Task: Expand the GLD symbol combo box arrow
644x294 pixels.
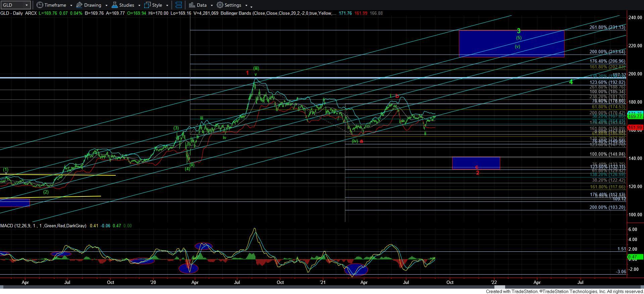Action: pos(26,5)
